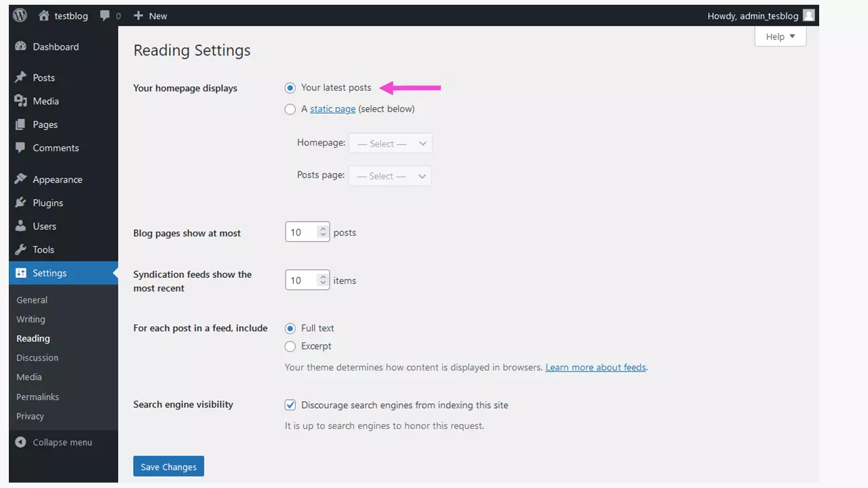Select A static page radio button
Screen dimensions: 868x488
[x=290, y=108]
